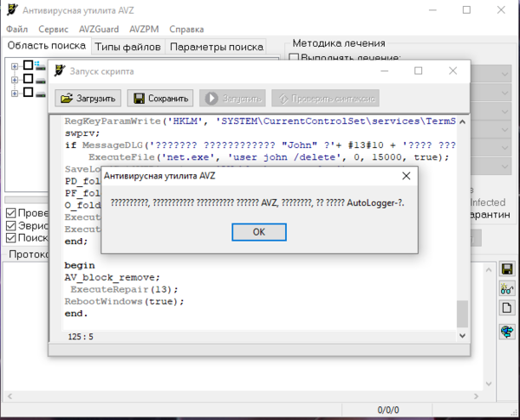
Task: Click the Загрузить button in script window
Action: tap(88, 98)
